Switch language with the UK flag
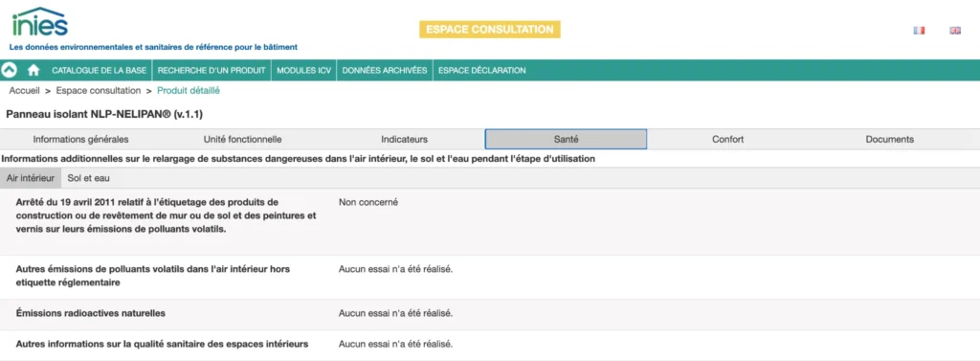980x361 pixels. click(955, 30)
